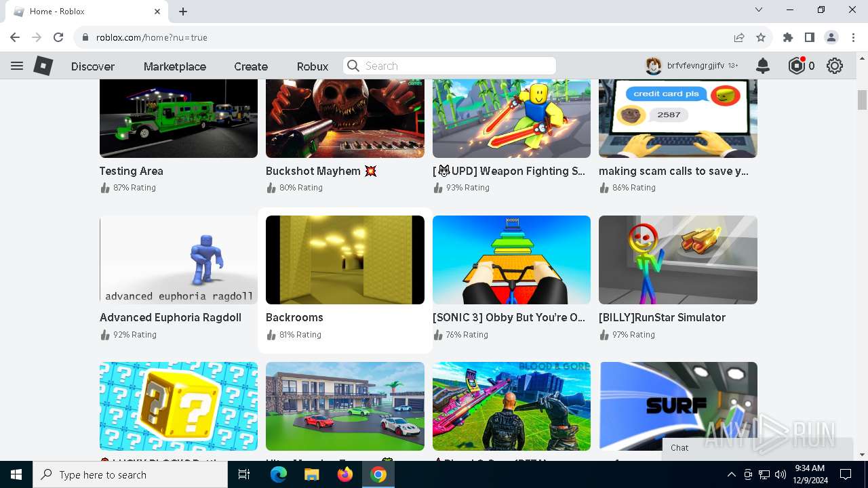Click the 97% Rating text

tap(633, 335)
